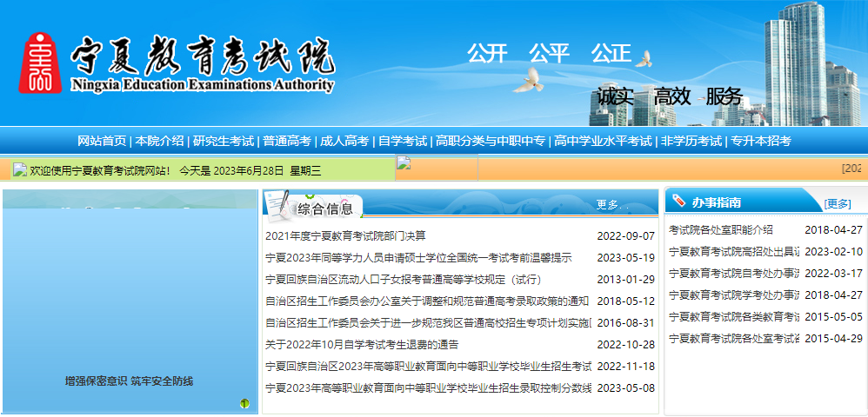Open 2021年度宁夏教育考试院部门决算 article
This screenshot has height=417, width=868.
click(x=345, y=235)
